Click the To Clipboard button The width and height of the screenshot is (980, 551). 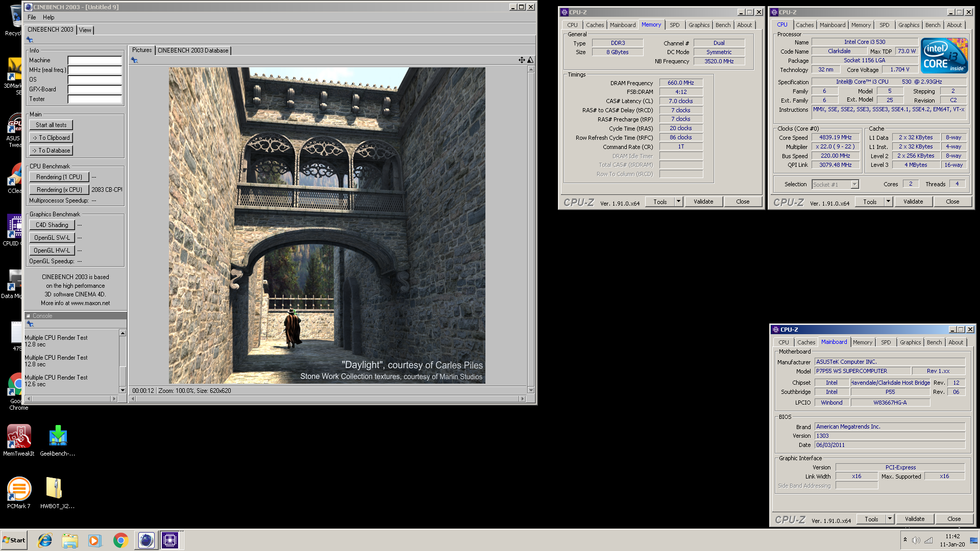[51, 138]
